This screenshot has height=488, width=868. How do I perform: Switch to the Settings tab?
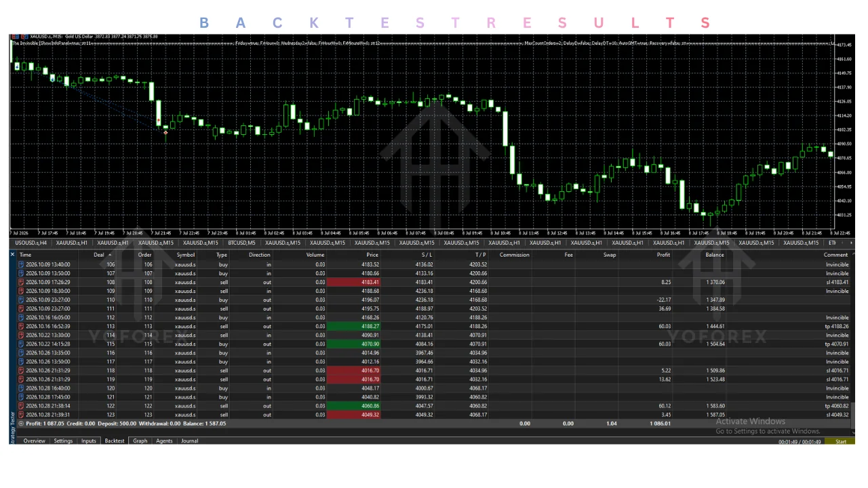(63, 441)
